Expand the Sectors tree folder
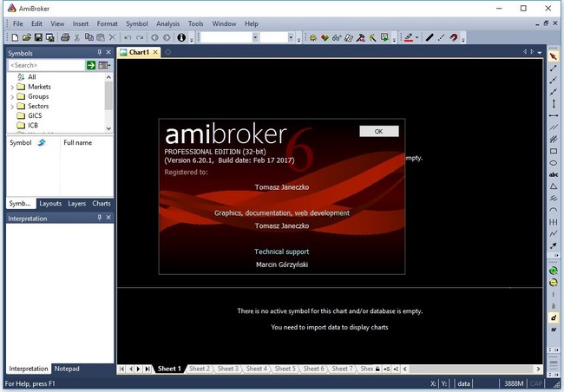The height and width of the screenshot is (392, 564). tap(12, 107)
